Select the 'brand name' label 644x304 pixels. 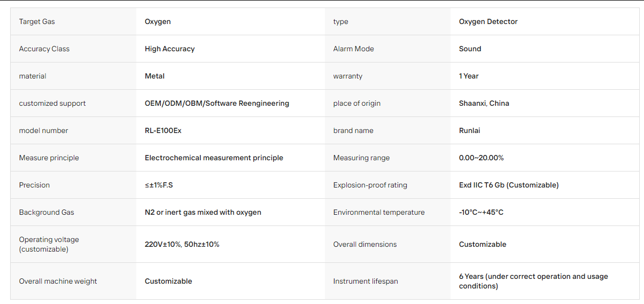click(x=353, y=131)
